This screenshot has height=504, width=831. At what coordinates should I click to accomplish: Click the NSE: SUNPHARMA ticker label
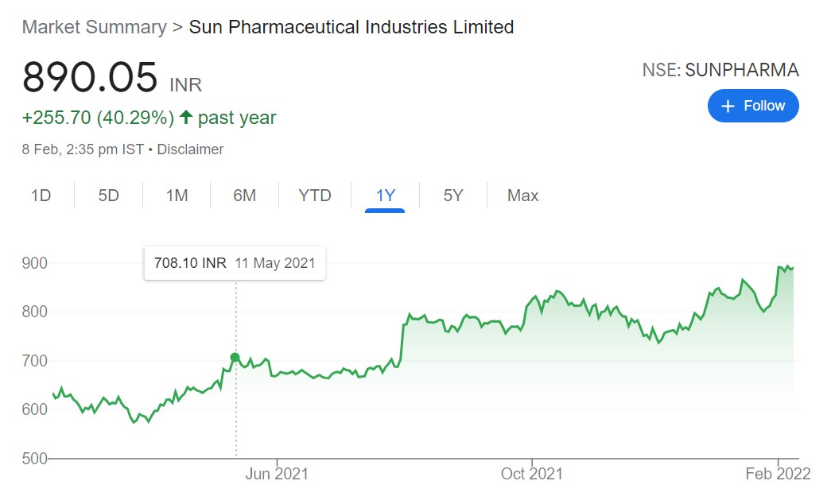[x=720, y=70]
